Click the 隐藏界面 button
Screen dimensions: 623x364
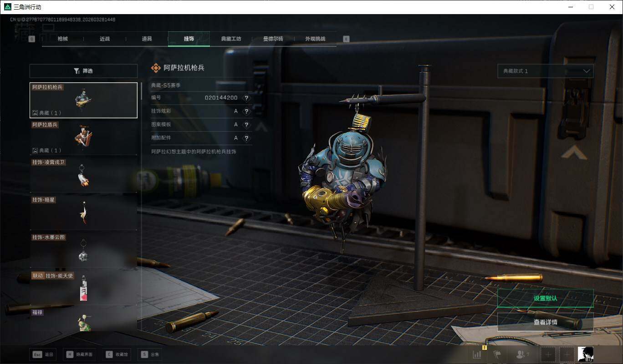pyautogui.click(x=80, y=354)
